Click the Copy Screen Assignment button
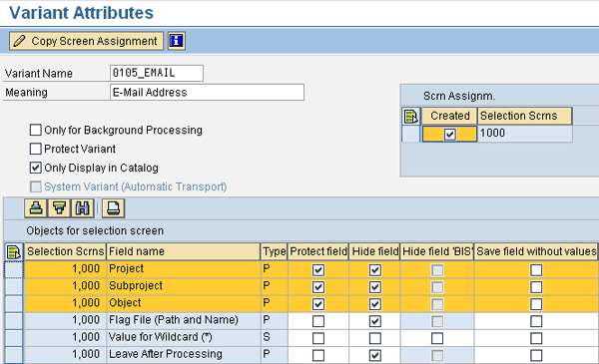 click(86, 41)
